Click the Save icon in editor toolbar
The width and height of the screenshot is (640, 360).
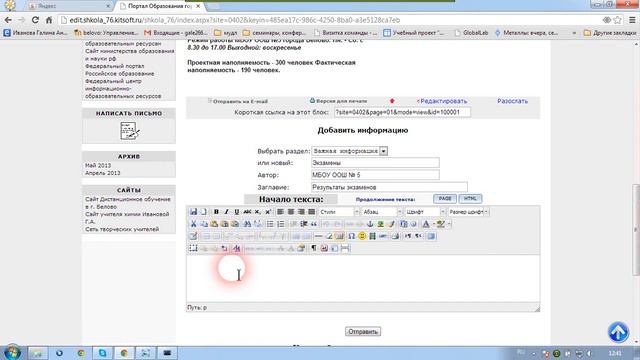pyautogui.click(x=193, y=212)
